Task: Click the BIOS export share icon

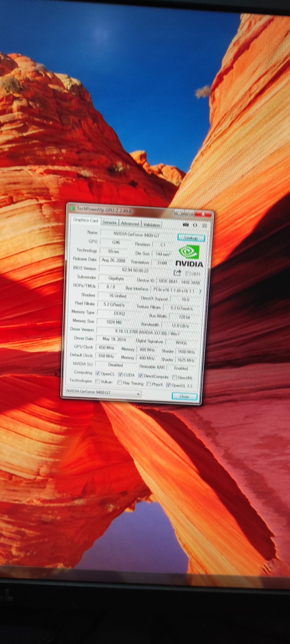Action: tap(177, 272)
